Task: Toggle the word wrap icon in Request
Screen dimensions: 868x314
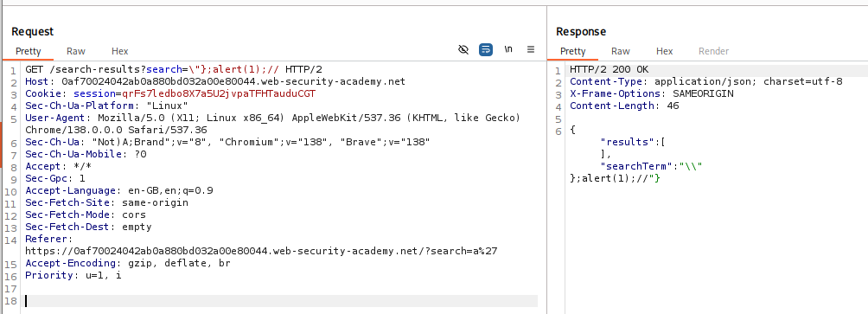Action: (x=486, y=50)
